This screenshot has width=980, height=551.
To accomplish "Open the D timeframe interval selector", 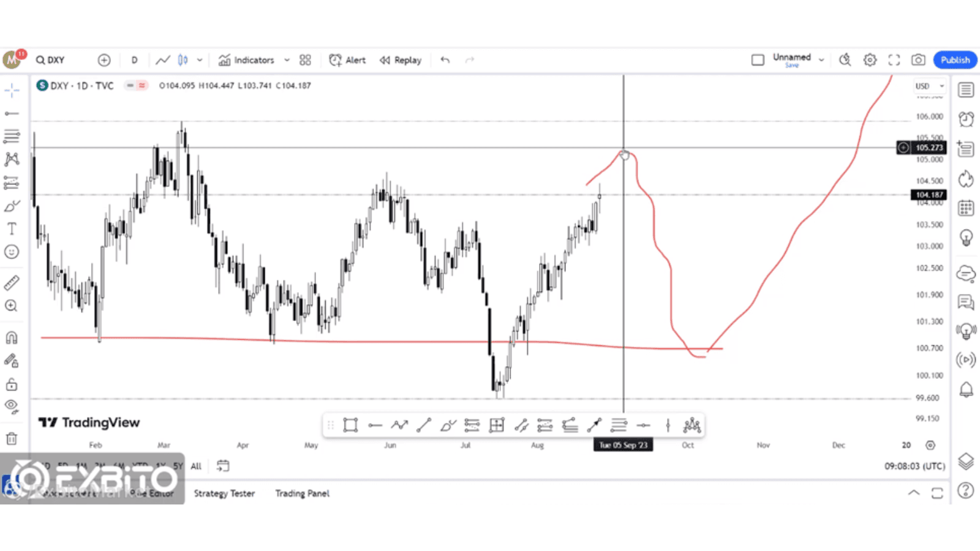I will [x=134, y=60].
